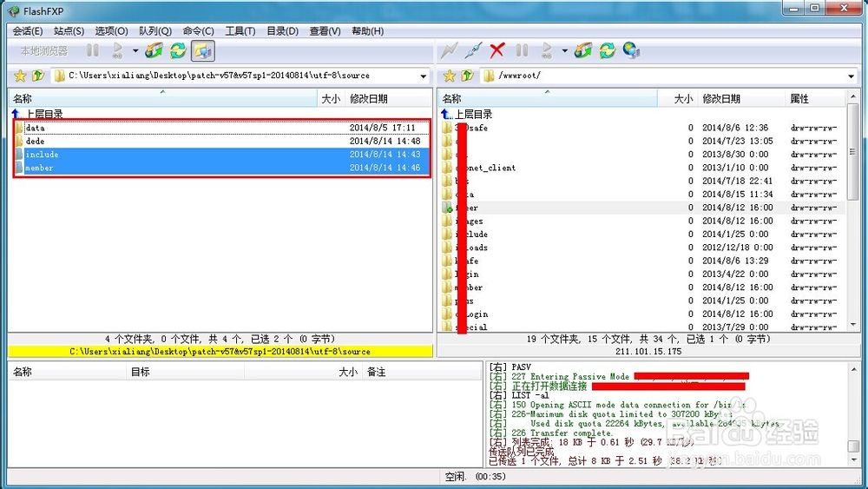Expand the remote /wwwroot/ path dropdown
868x489 pixels.
click(852, 76)
